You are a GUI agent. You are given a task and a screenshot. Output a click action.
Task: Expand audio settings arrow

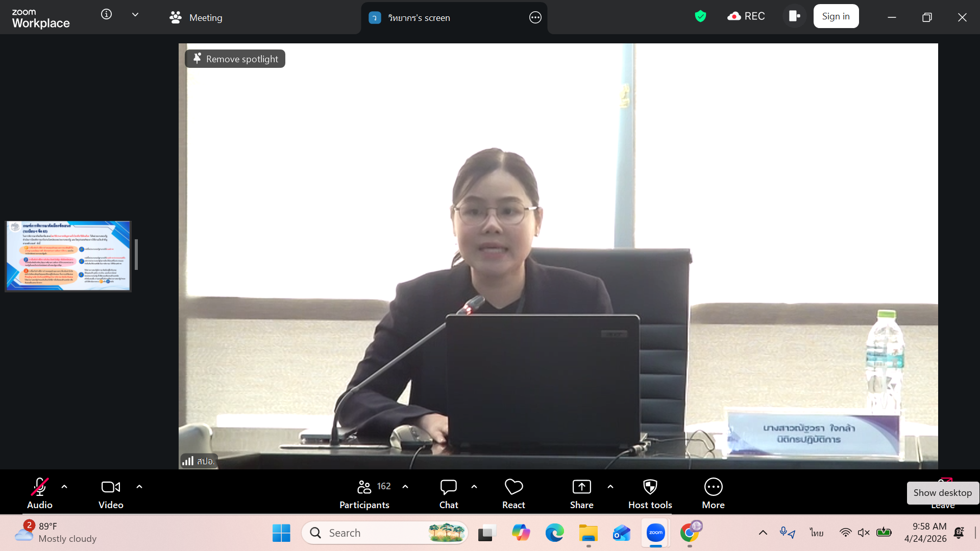(x=64, y=487)
